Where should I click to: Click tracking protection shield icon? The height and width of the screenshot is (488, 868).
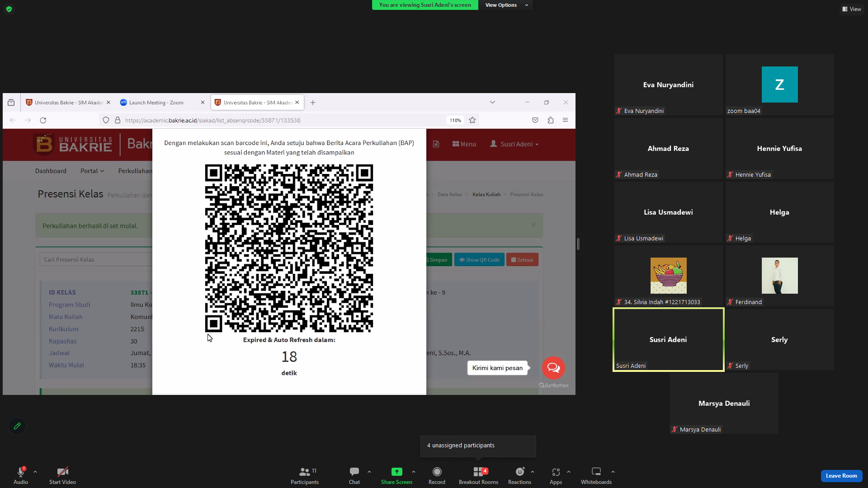106,120
